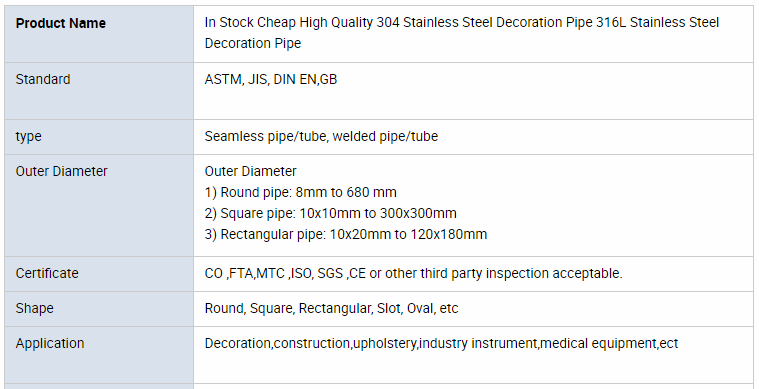Click the Square pipe: 10x10mm to 300x300mm line

click(331, 213)
